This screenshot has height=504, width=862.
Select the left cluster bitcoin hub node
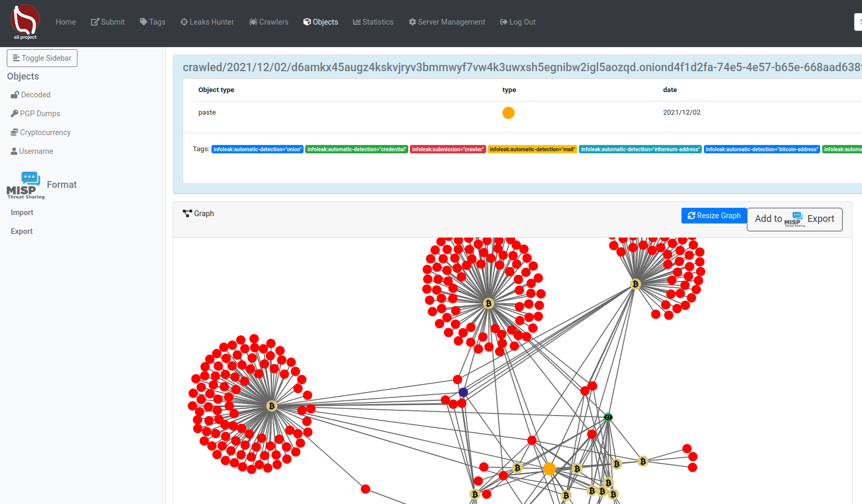(271, 406)
